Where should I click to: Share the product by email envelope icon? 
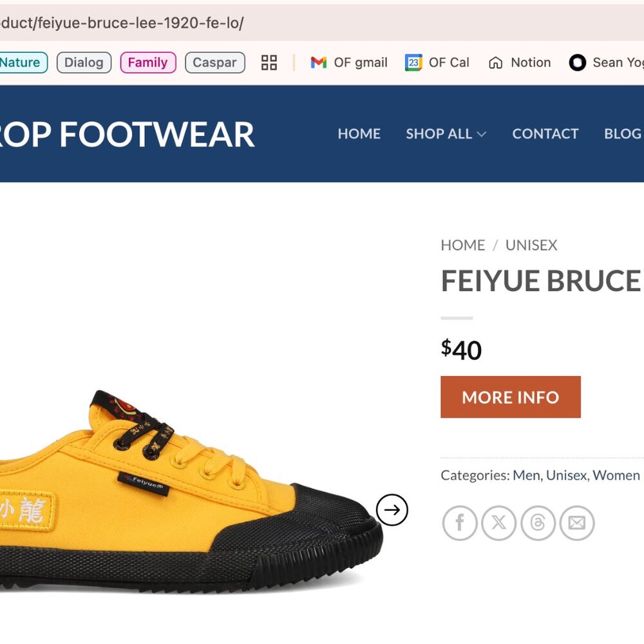pyautogui.click(x=578, y=523)
